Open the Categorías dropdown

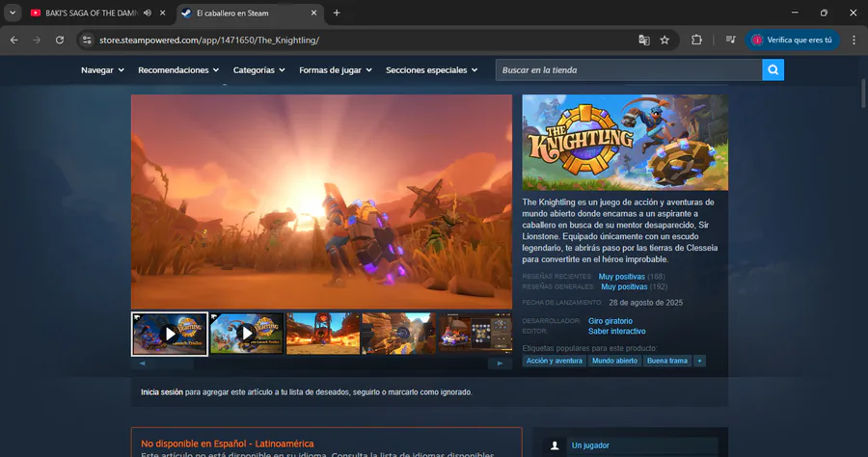(259, 70)
